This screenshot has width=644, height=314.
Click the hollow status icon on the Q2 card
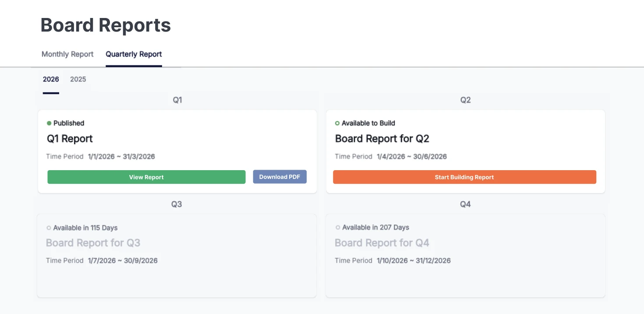(x=337, y=123)
